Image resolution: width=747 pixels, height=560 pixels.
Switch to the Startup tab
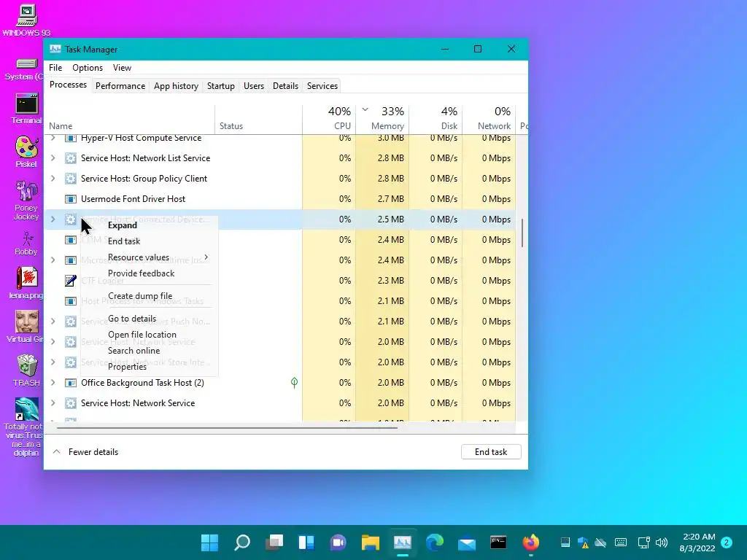pos(220,86)
